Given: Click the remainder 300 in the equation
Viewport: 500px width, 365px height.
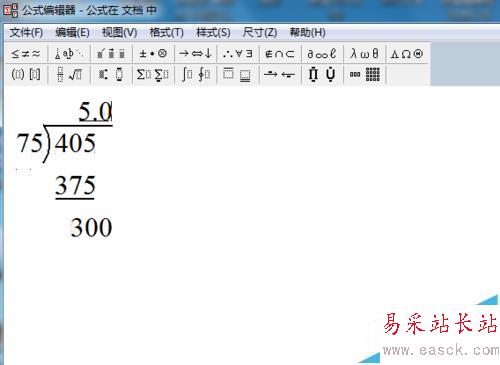Looking at the screenshot, I should [91, 228].
